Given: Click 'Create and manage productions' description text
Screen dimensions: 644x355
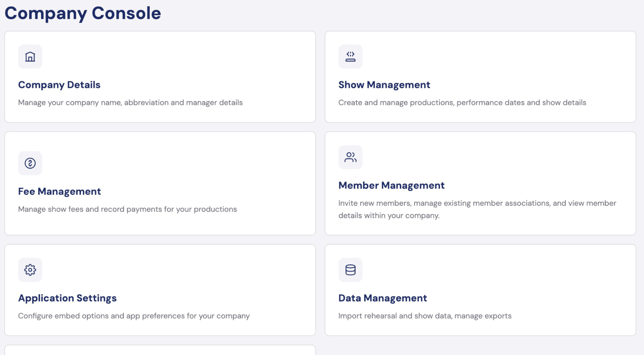Looking at the screenshot, I should 462,103.
